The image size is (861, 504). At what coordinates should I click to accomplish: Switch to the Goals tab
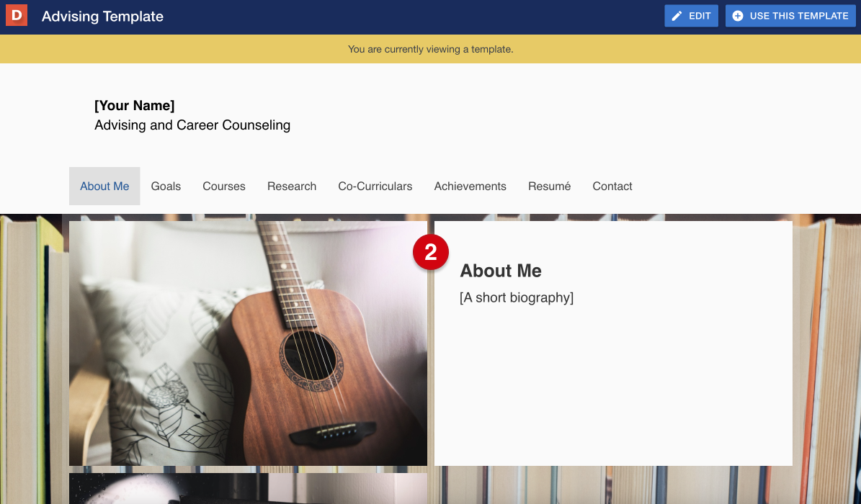pos(166,186)
